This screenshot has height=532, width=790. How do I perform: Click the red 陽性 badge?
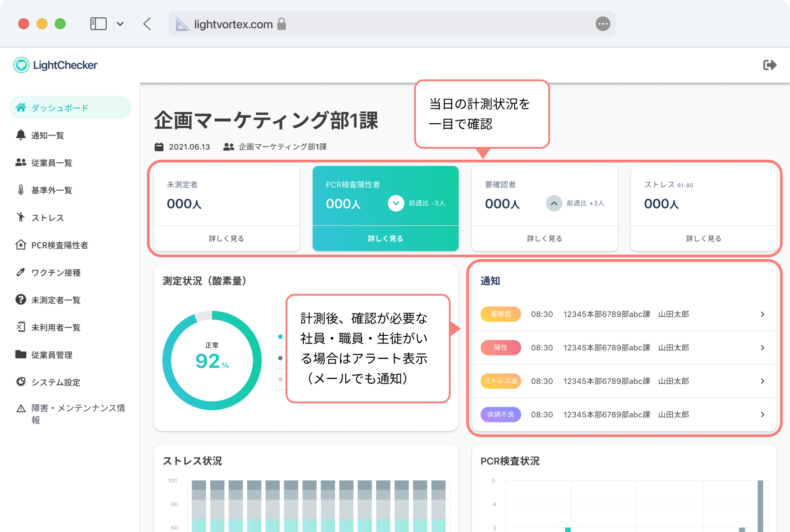[501, 348]
